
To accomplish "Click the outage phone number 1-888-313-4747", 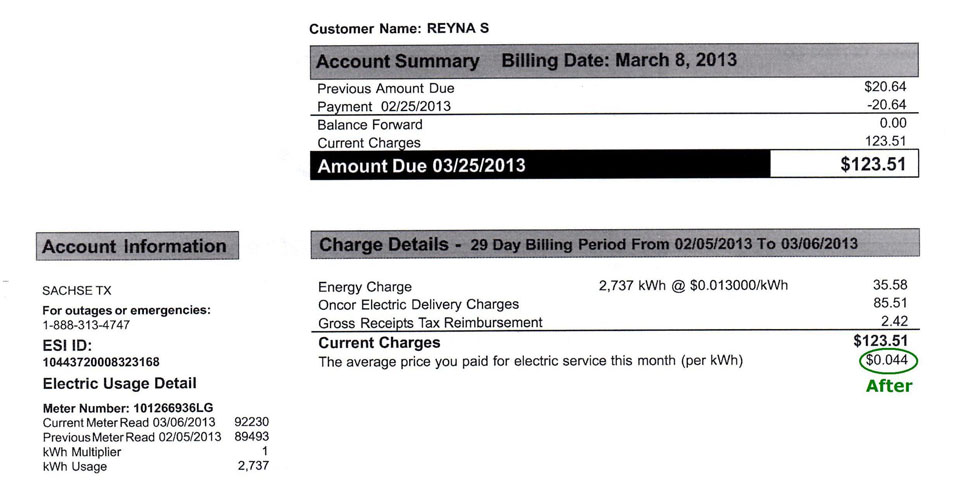I will click(x=86, y=325).
